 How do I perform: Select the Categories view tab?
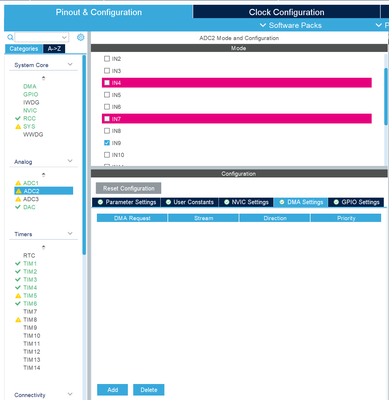pos(24,49)
